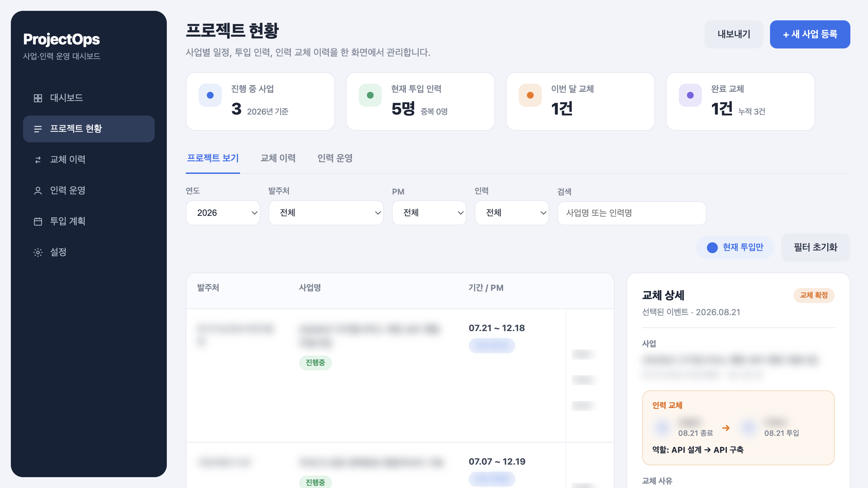Click the ProjectOps logo title
This screenshot has height=488, width=868.
[61, 39]
